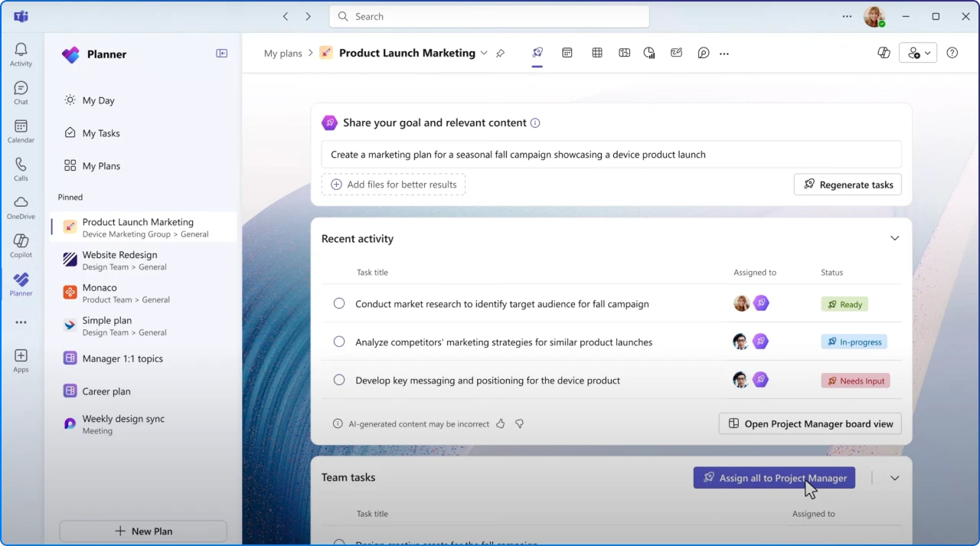The image size is (980, 546).
Task: Switch to the Grid view tab
Action: (x=597, y=53)
